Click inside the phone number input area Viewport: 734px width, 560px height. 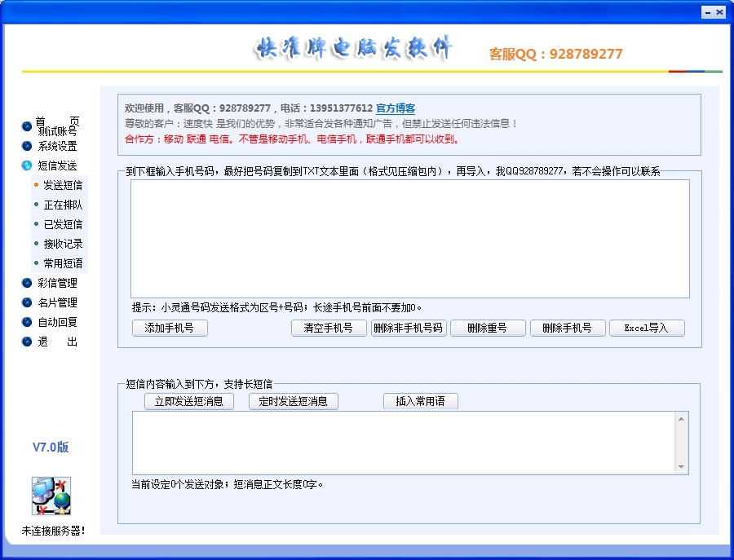[x=408, y=236]
